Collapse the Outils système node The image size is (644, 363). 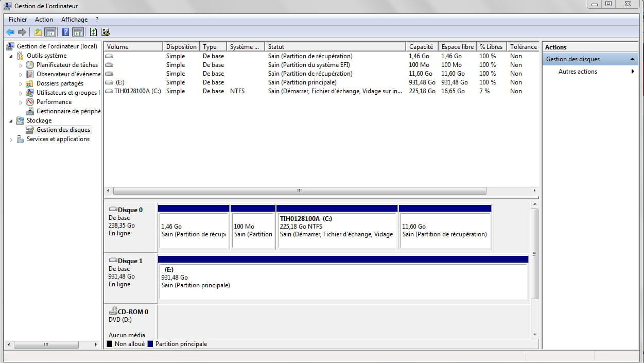pyautogui.click(x=11, y=56)
